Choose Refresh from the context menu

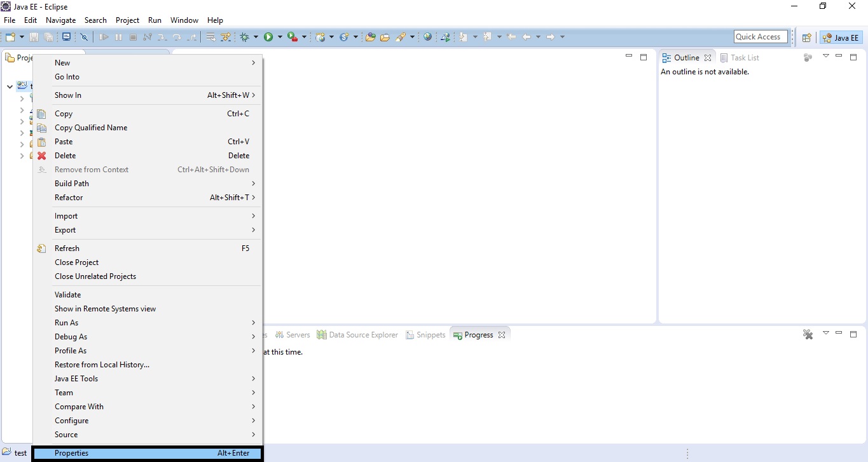tap(148, 248)
